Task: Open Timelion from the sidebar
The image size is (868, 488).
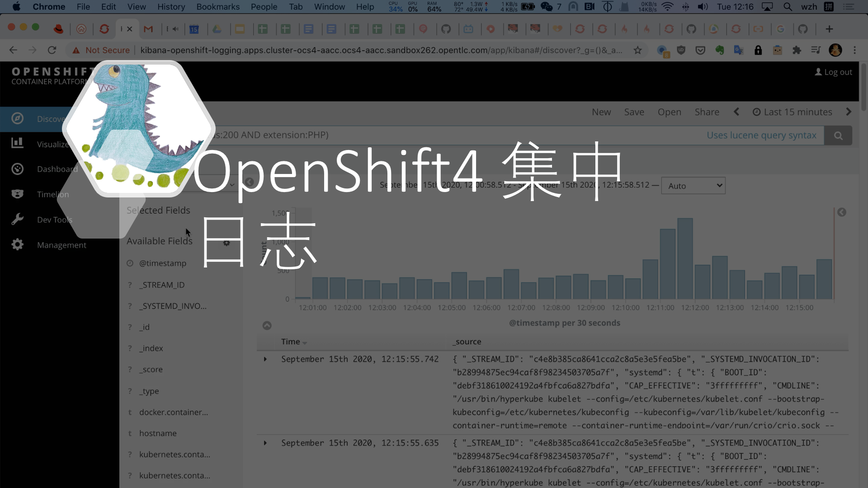Action: [52, 194]
